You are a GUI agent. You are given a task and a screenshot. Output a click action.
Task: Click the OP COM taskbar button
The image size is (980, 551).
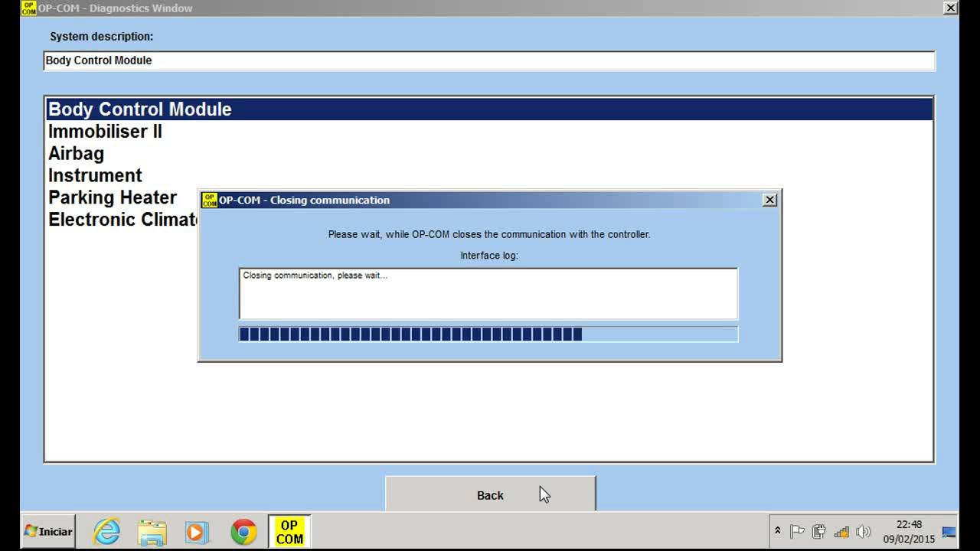click(289, 532)
